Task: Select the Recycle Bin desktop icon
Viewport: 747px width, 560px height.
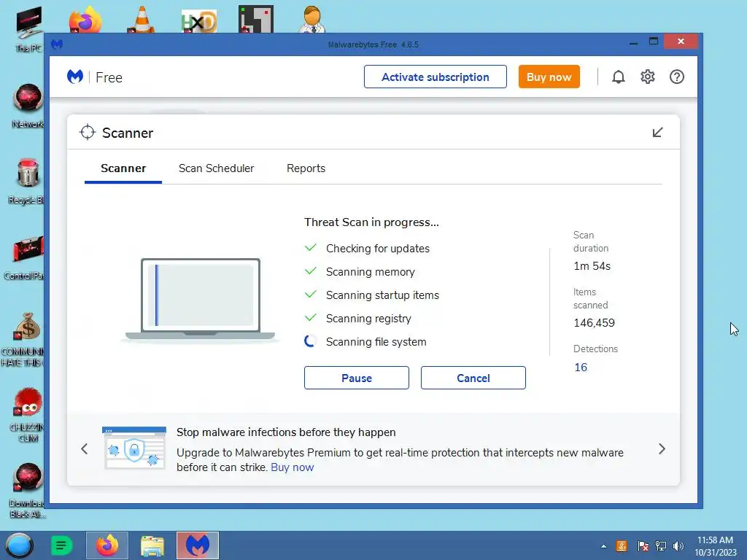Action: pos(27,182)
